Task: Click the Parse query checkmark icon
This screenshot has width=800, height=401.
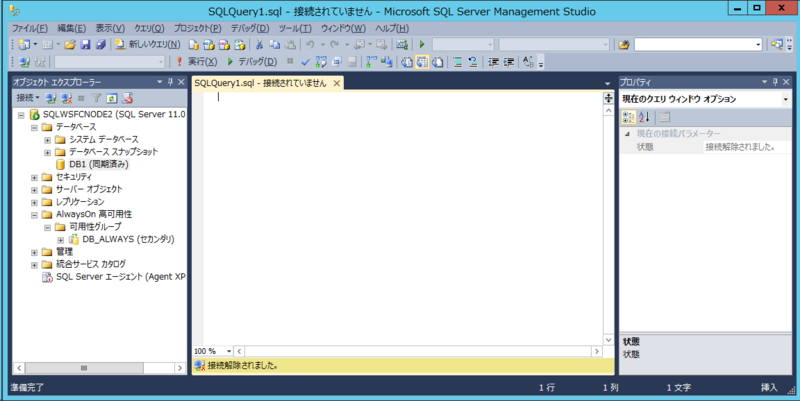Action: coord(307,62)
